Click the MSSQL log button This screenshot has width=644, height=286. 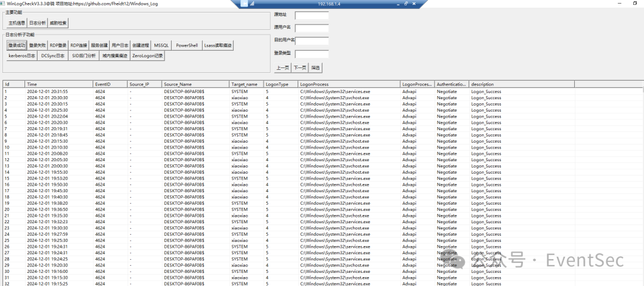(162, 45)
